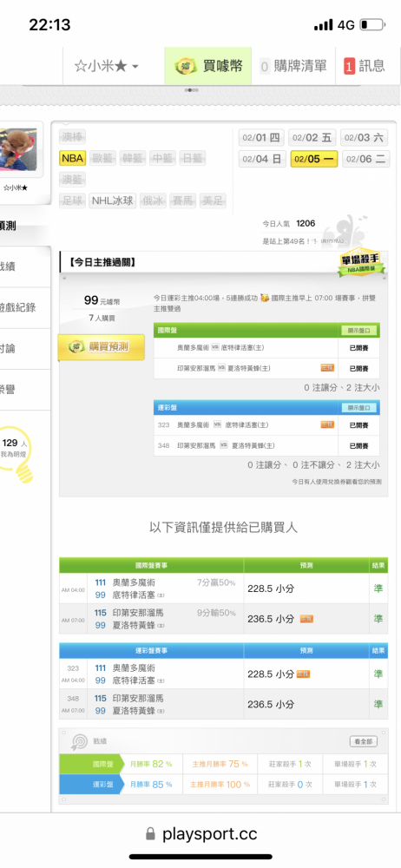Click the cellular signal bars icon
Screen dimensions: 401x868
point(323,25)
